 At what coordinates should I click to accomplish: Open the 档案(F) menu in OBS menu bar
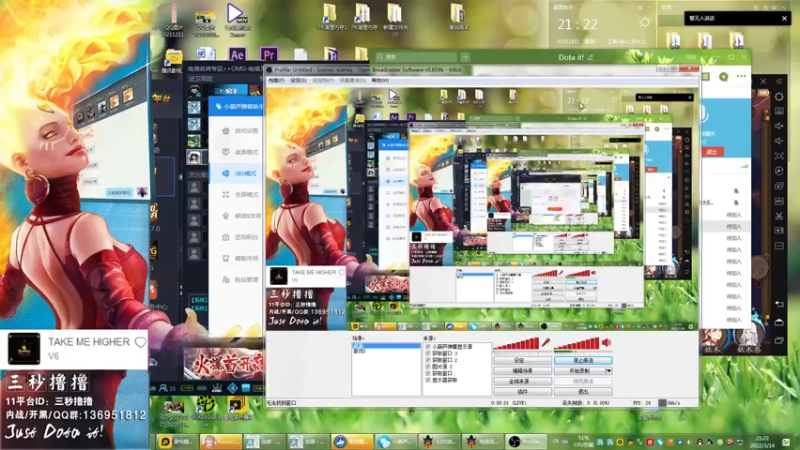276,80
